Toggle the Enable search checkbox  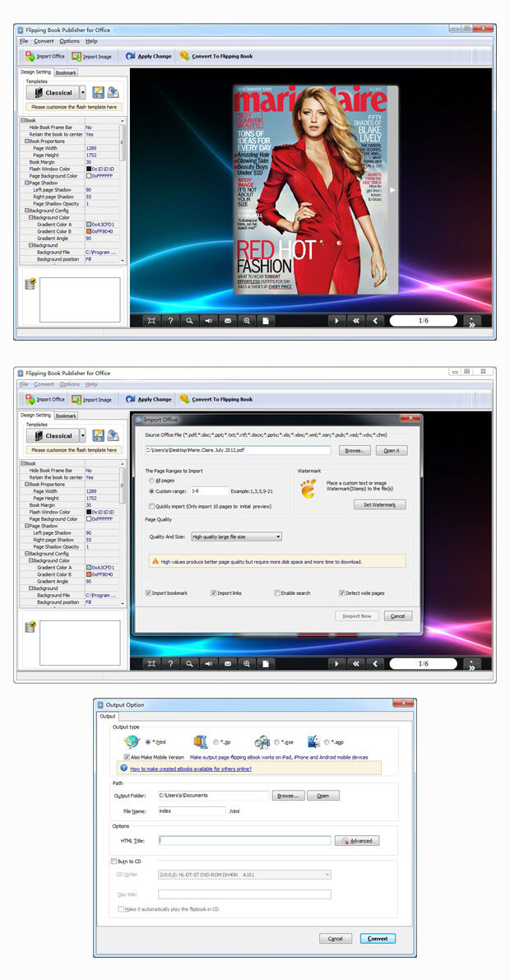(277, 592)
